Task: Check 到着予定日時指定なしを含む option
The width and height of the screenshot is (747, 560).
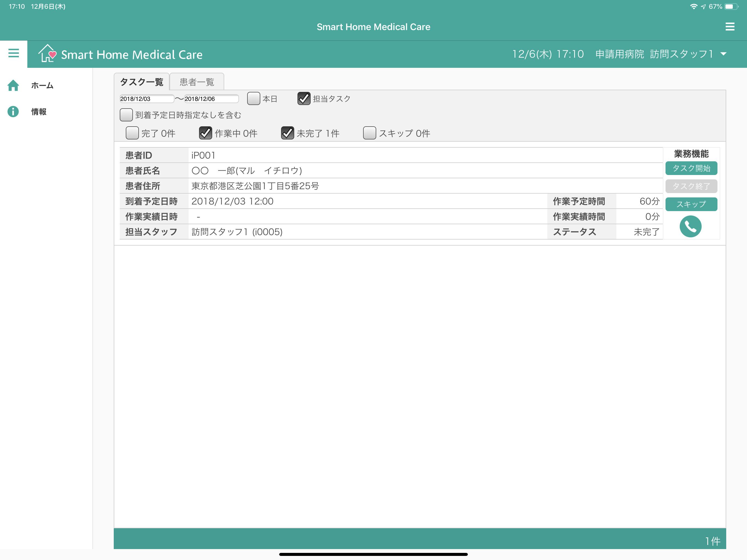Action: (x=126, y=115)
